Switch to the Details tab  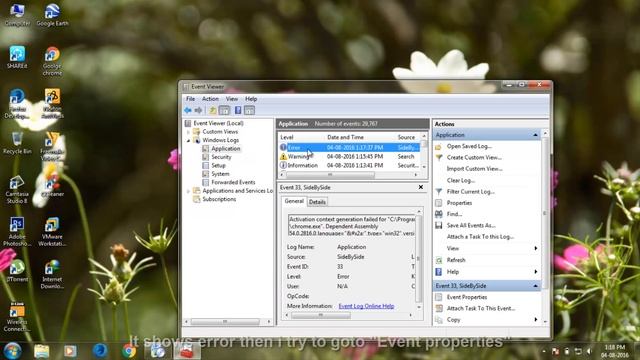coord(317,202)
